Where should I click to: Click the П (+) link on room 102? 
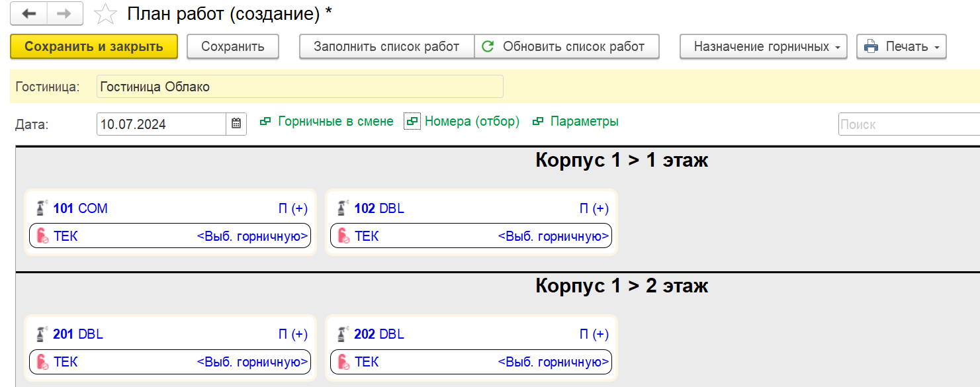click(x=594, y=209)
